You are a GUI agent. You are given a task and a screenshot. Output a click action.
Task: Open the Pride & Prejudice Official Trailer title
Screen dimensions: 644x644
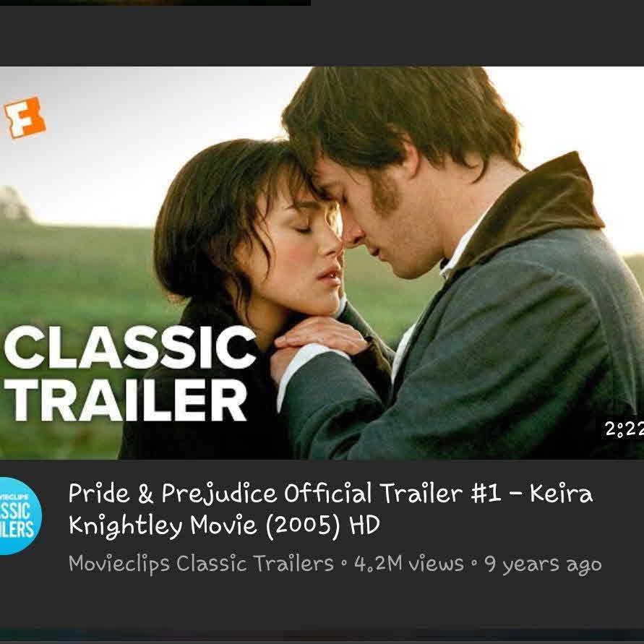coord(330,510)
